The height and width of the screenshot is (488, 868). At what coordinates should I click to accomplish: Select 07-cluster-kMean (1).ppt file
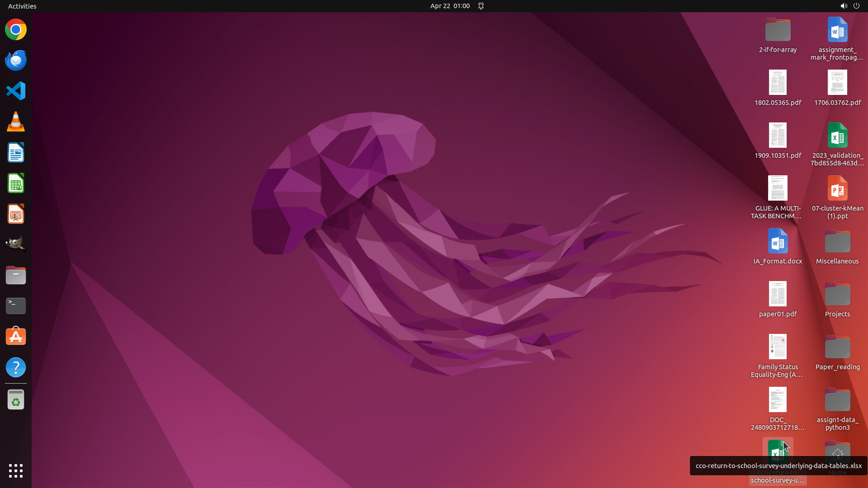837,189
